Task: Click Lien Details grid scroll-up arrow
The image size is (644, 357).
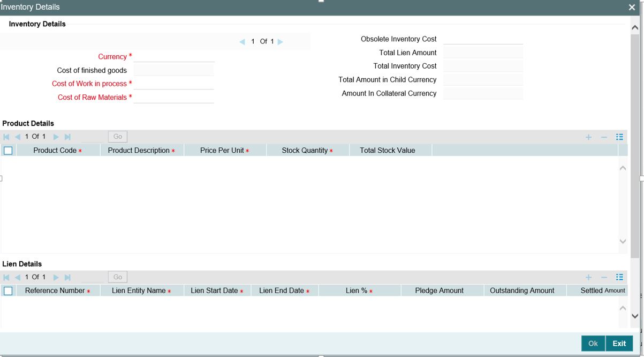Action: [x=623, y=308]
